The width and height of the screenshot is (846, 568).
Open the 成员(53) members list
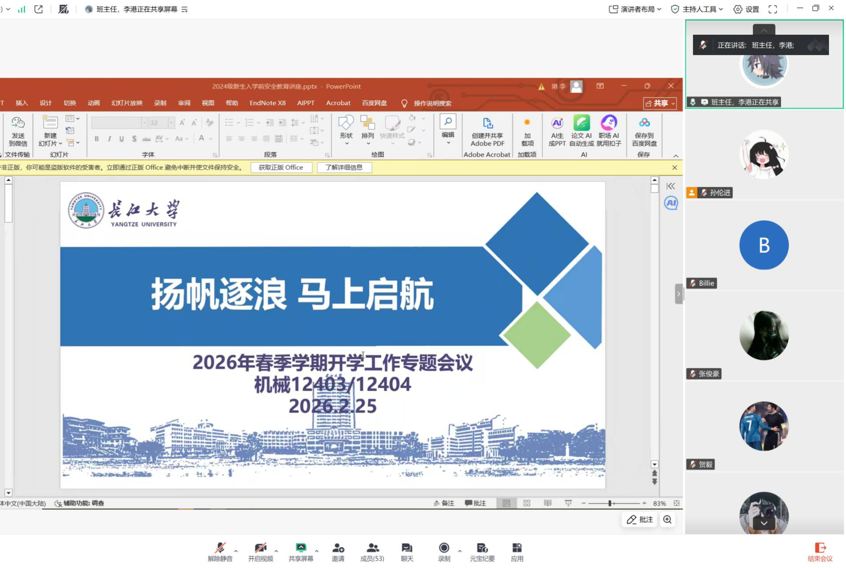372,549
